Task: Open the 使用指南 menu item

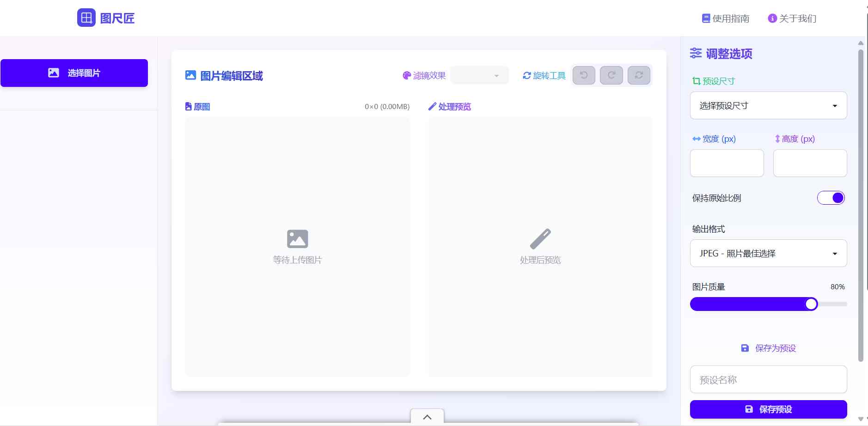Action: pyautogui.click(x=725, y=18)
